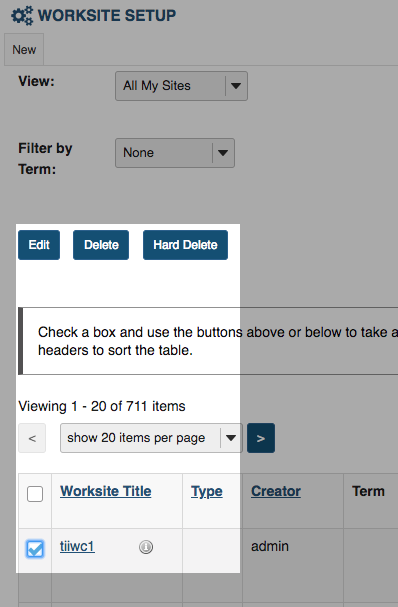Screen dimensions: 398x607
Task: Tick the select-all checkbox in table header
Action: coord(35,494)
